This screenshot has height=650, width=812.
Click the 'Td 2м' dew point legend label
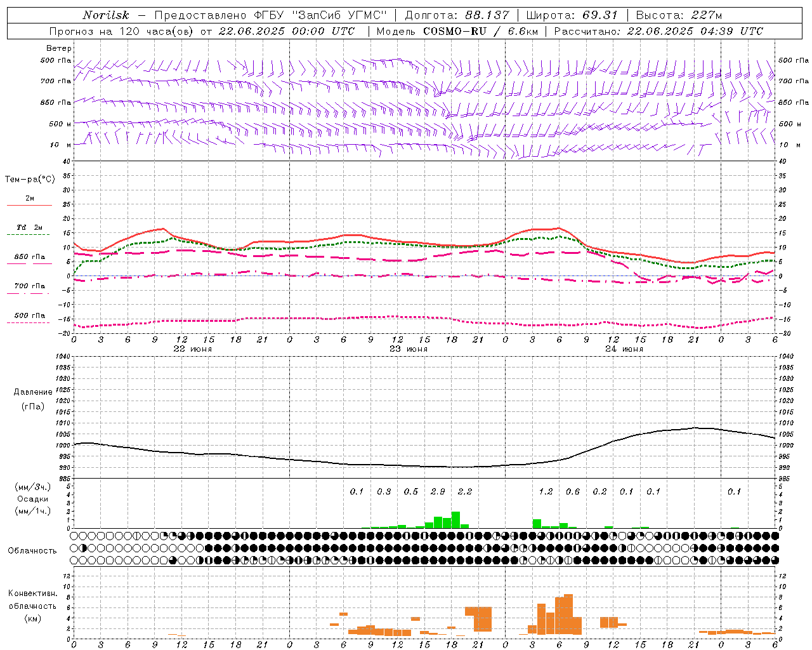coord(30,227)
